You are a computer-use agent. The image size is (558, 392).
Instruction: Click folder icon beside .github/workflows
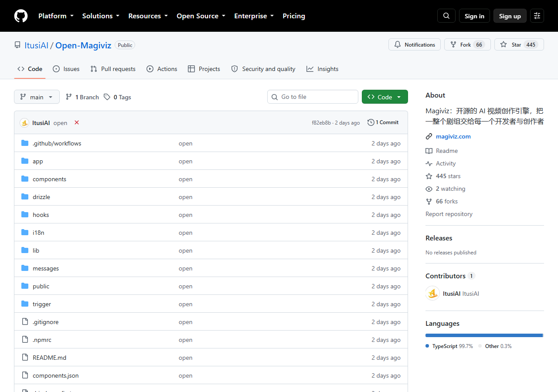tap(25, 143)
